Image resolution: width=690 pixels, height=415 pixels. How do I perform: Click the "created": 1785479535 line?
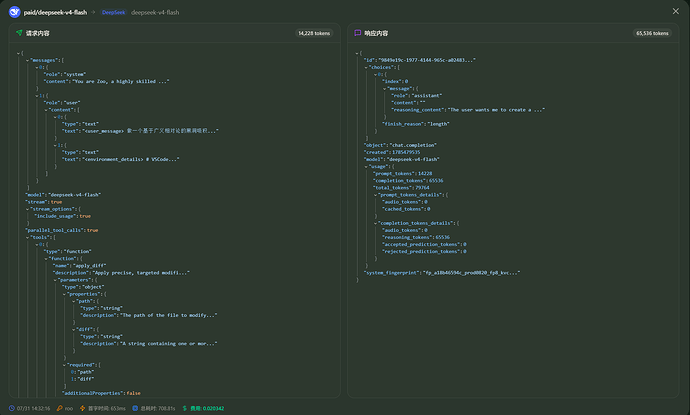click(x=392, y=152)
